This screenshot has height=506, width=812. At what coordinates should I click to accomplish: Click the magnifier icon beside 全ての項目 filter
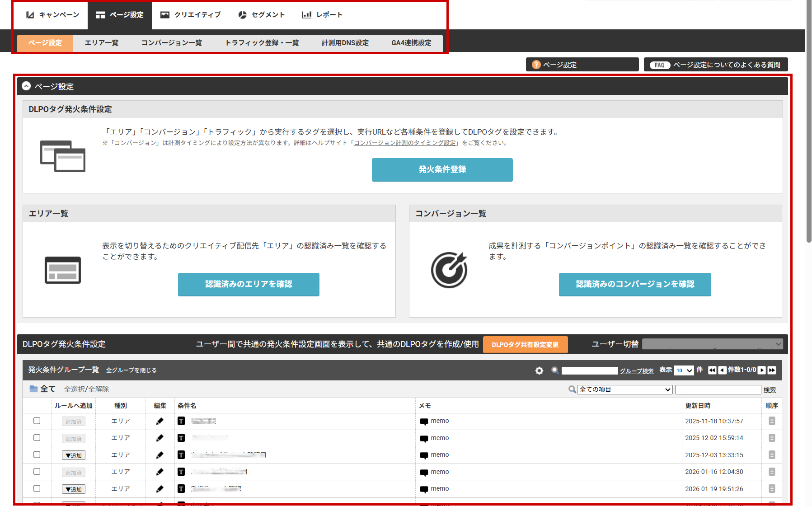(572, 389)
